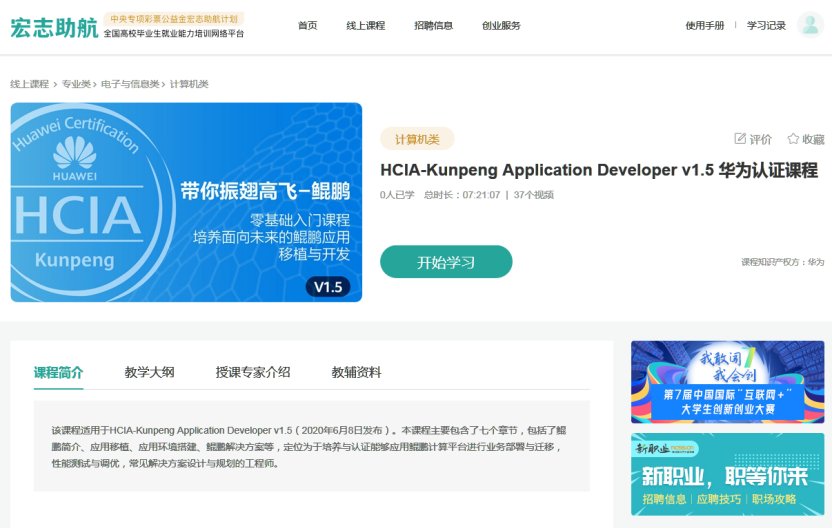
Task: Open the 首页 menu item
Action: 308,25
